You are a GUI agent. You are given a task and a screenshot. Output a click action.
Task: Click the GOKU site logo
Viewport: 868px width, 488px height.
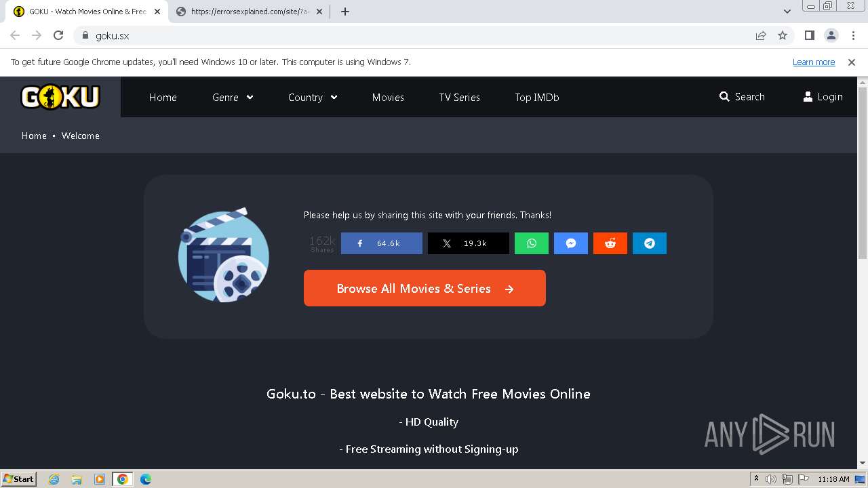(x=60, y=97)
